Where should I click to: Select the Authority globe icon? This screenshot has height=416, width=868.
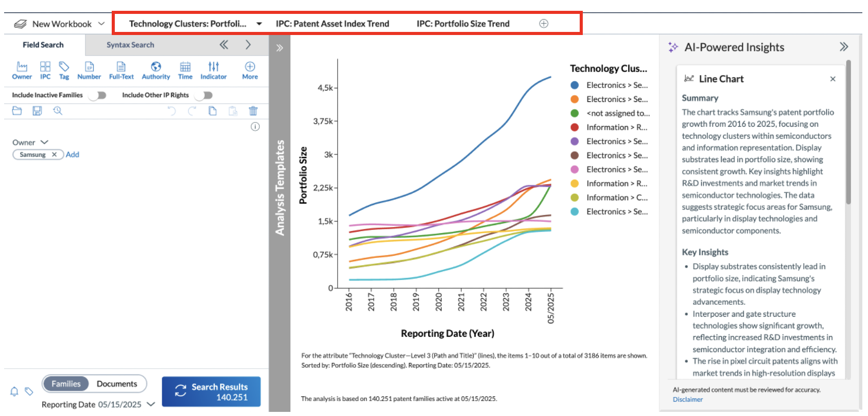(156, 67)
